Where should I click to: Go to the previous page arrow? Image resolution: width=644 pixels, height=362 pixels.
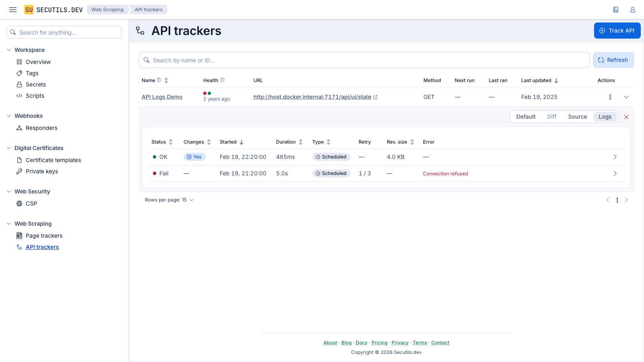608,200
